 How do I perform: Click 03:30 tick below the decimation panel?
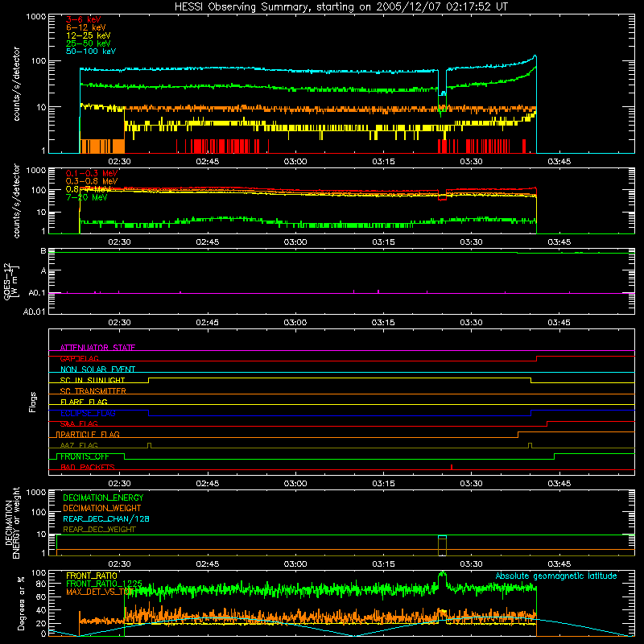(471, 564)
